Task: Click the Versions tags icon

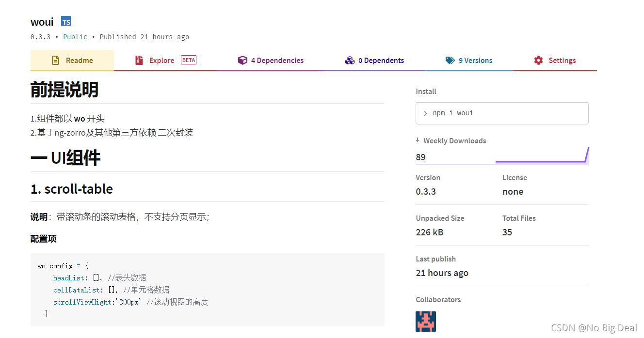Action: tap(450, 61)
